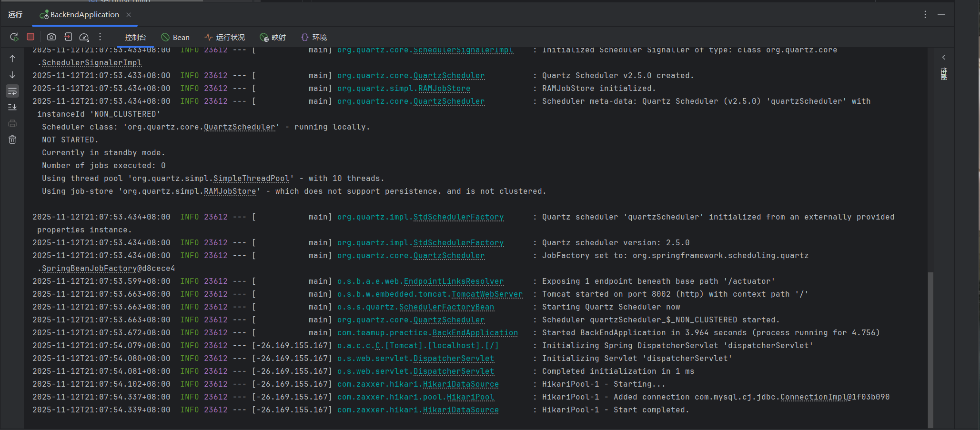Open SchedulerFactoryBean class link

point(446,307)
